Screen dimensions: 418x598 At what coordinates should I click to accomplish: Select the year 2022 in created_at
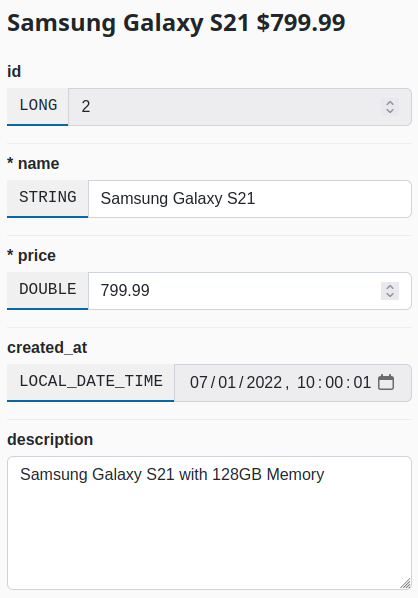[x=264, y=383]
